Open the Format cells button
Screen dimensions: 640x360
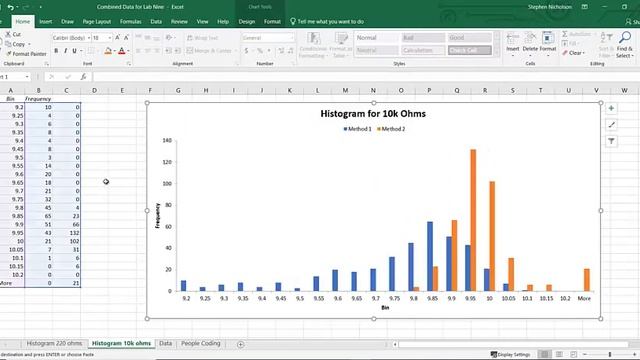point(548,44)
